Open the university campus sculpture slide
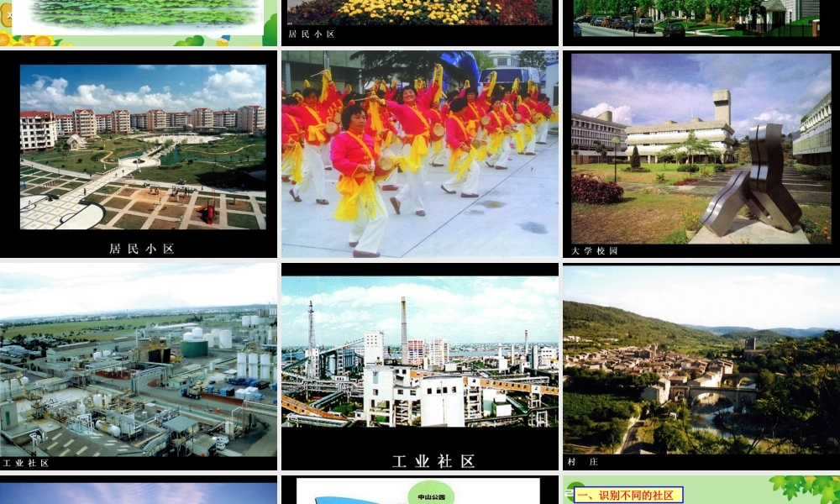Viewport: 840px width, 504px height. coord(701,154)
